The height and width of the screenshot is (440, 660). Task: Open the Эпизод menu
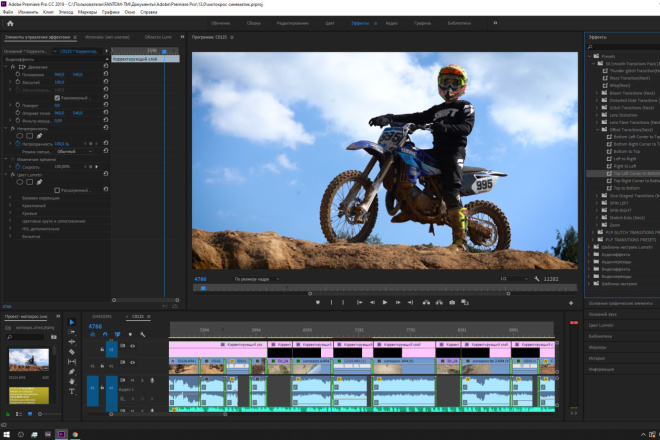click(x=66, y=12)
